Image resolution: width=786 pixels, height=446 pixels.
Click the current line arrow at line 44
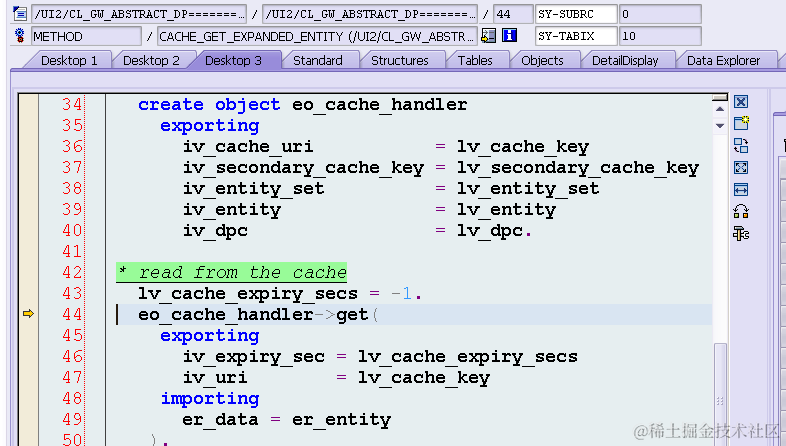click(x=28, y=314)
